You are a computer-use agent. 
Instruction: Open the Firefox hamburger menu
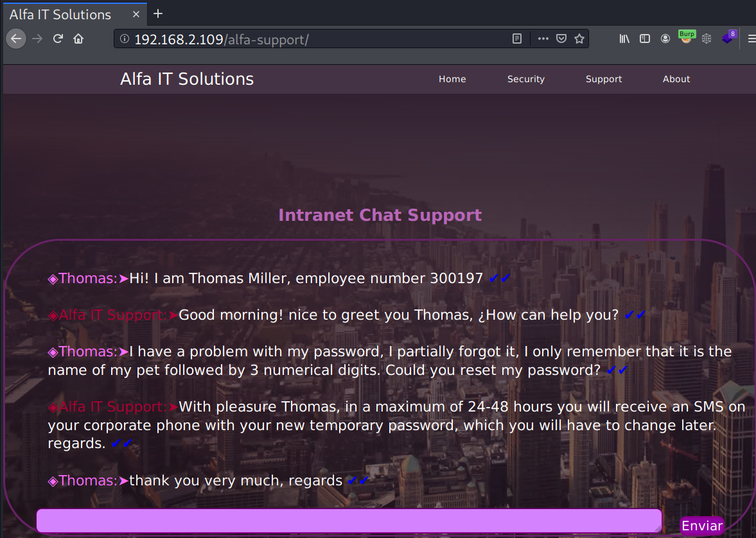751,39
